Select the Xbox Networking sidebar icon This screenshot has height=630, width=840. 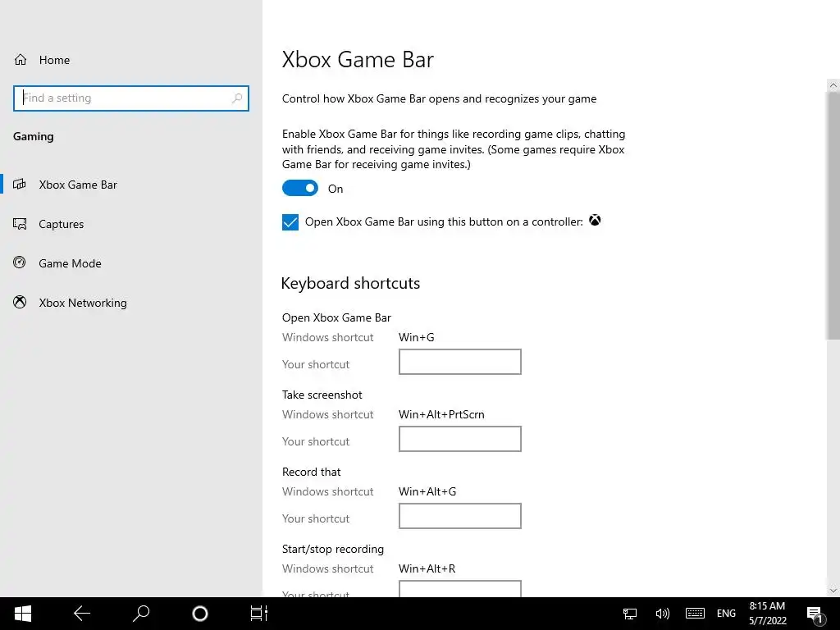pos(20,302)
